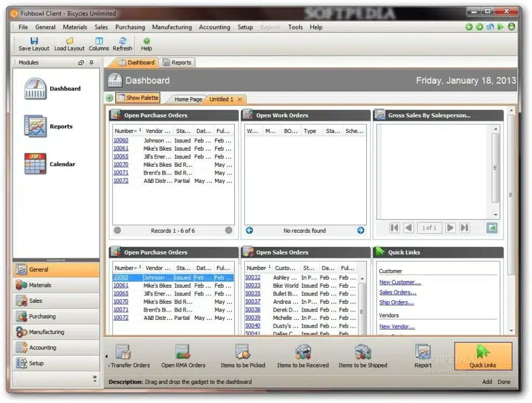Select the Manufacturing module group
This screenshot has width=532, height=403.
(56, 332)
